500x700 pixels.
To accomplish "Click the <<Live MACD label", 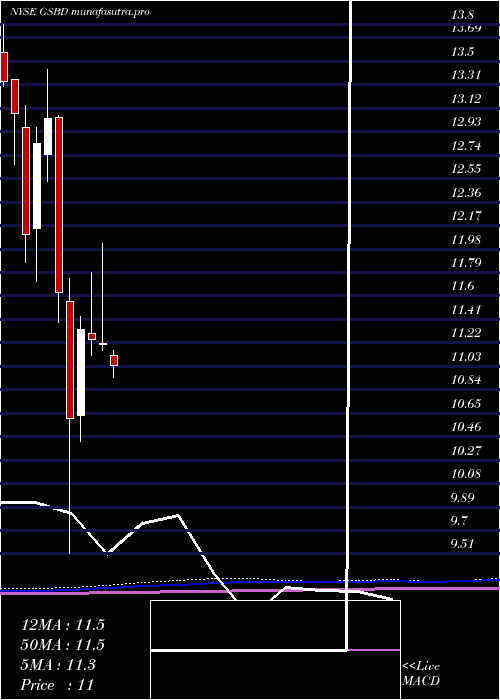I will click(421, 674).
